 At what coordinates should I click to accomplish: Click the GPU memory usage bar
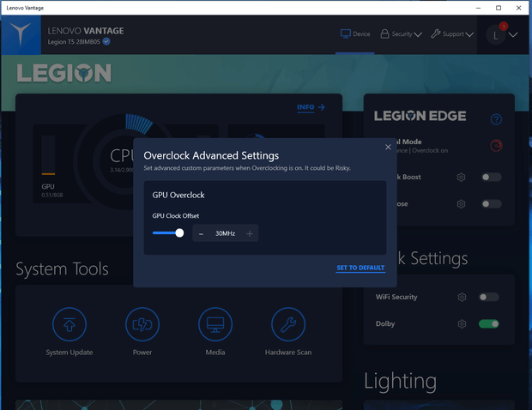48,155
